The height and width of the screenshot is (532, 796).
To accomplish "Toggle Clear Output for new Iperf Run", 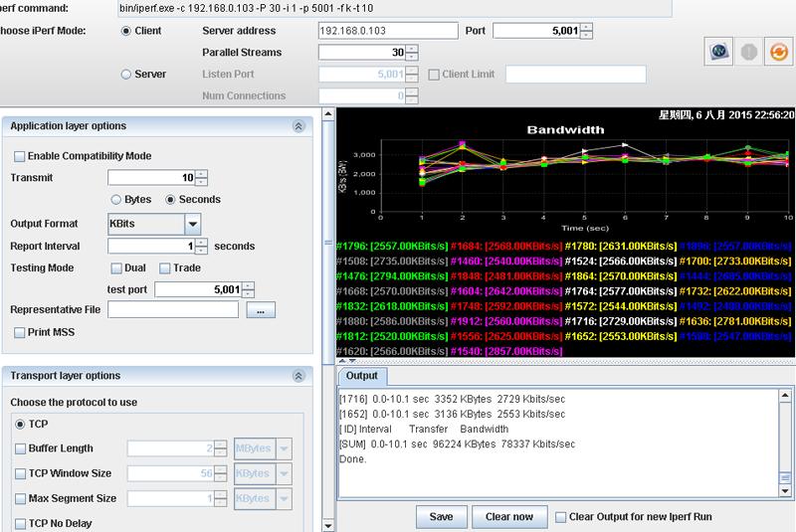I will [x=561, y=517].
